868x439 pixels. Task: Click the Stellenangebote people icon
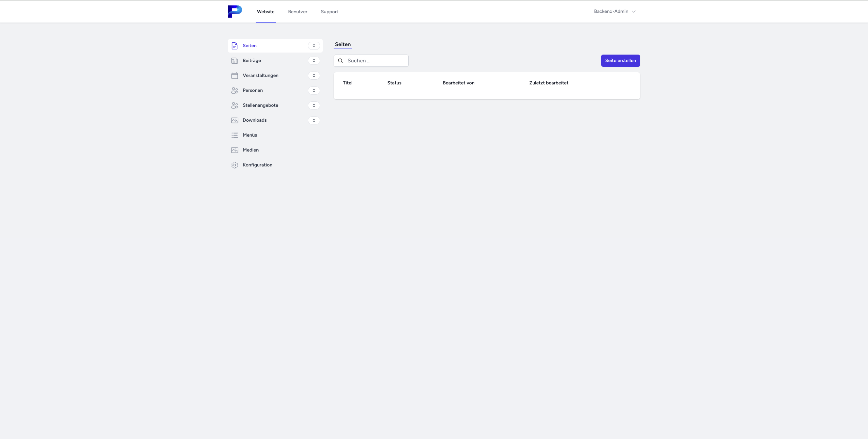point(234,105)
